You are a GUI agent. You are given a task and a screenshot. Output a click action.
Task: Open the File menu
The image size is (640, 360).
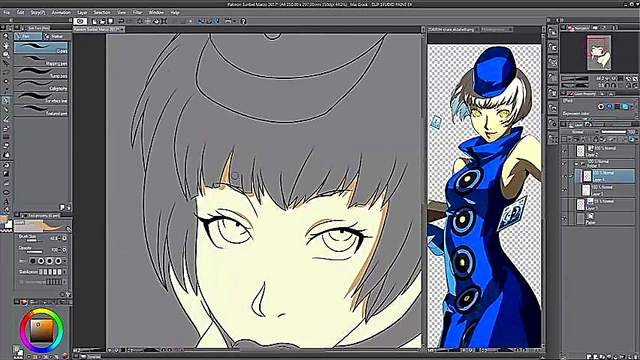pos(7,13)
